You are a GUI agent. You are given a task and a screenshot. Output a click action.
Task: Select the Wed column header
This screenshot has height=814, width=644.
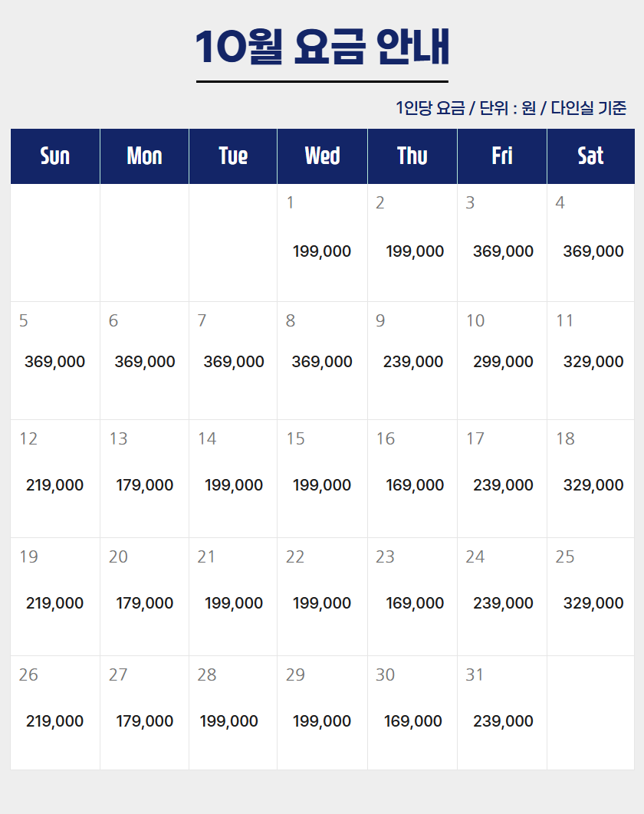pos(322,156)
